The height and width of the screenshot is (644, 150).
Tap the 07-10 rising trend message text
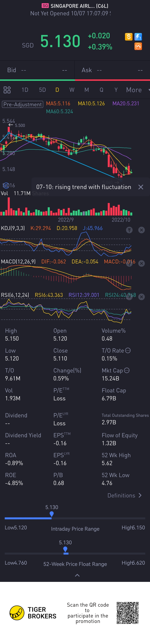(84, 187)
